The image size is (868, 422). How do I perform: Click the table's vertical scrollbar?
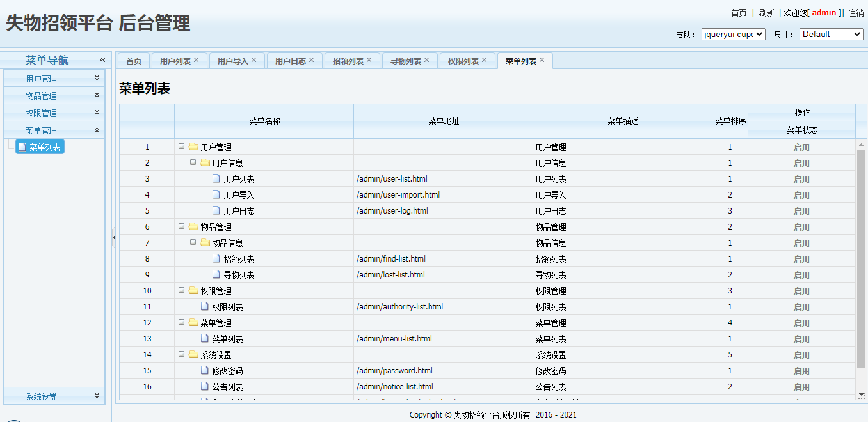[861, 256]
